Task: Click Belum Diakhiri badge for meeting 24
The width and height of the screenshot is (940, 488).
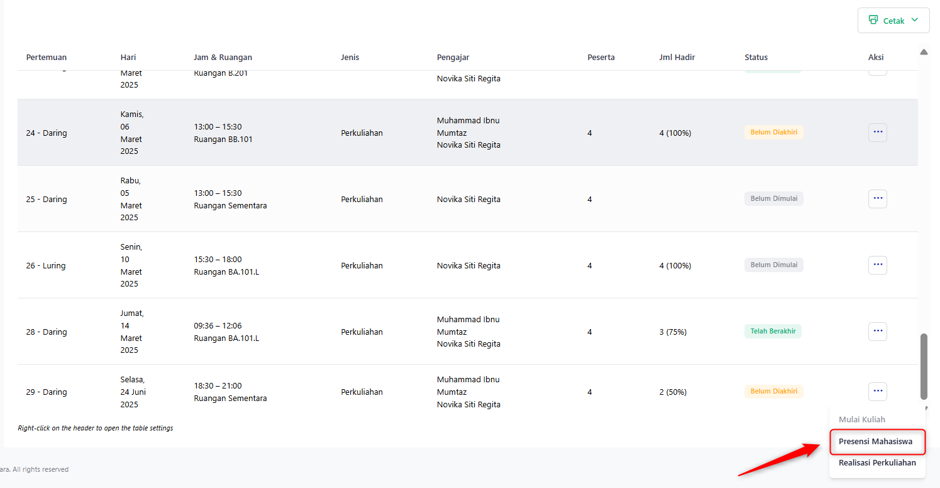Action: (773, 132)
